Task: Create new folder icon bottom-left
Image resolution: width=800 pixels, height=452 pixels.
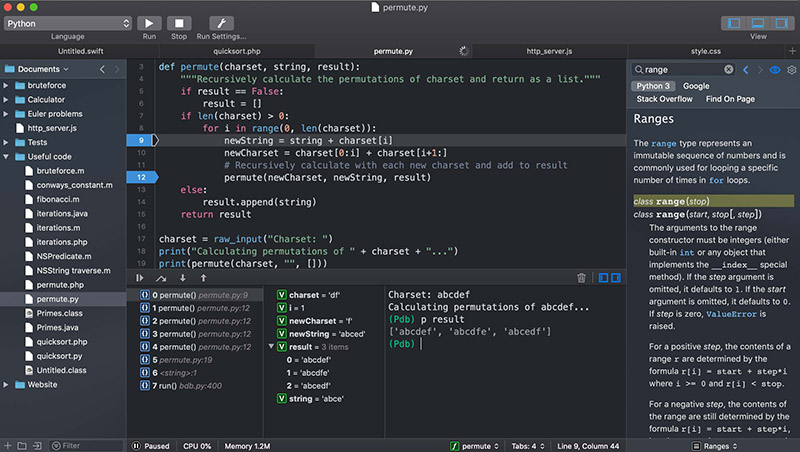Action: tap(22, 446)
